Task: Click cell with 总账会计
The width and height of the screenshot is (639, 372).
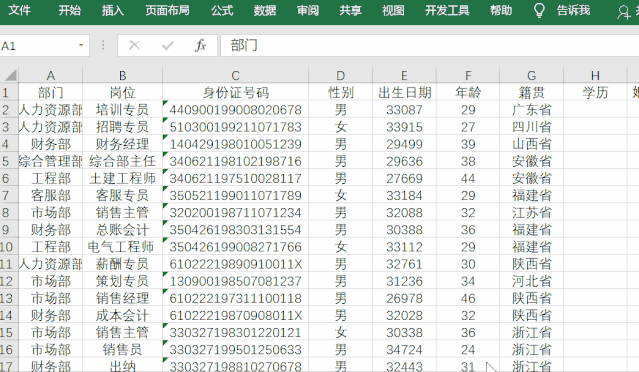Action: coord(122,229)
